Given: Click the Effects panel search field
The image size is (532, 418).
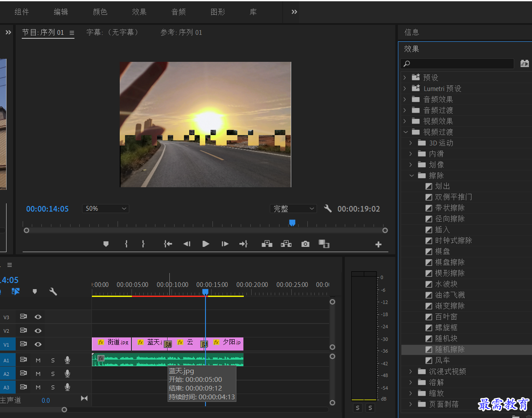Looking at the screenshot, I should click(457, 64).
